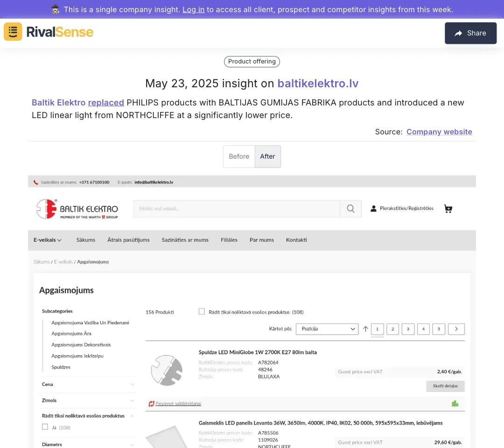Image resolution: width=504 pixels, height=448 pixels.
Task: Open Ātrais pasūtījums menu item
Action: (129, 240)
